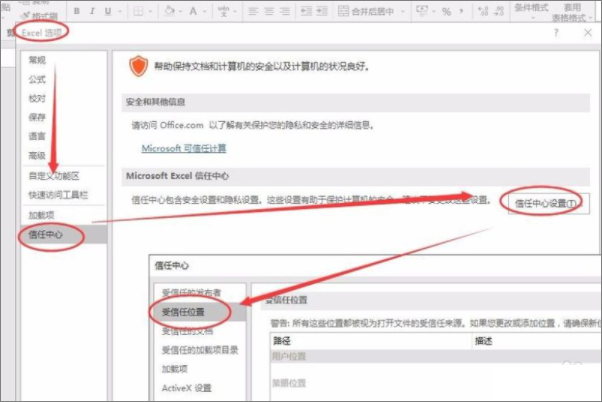Viewport: 602px width, 402px height.
Task: Center align text in ribbon
Action: pos(269,12)
